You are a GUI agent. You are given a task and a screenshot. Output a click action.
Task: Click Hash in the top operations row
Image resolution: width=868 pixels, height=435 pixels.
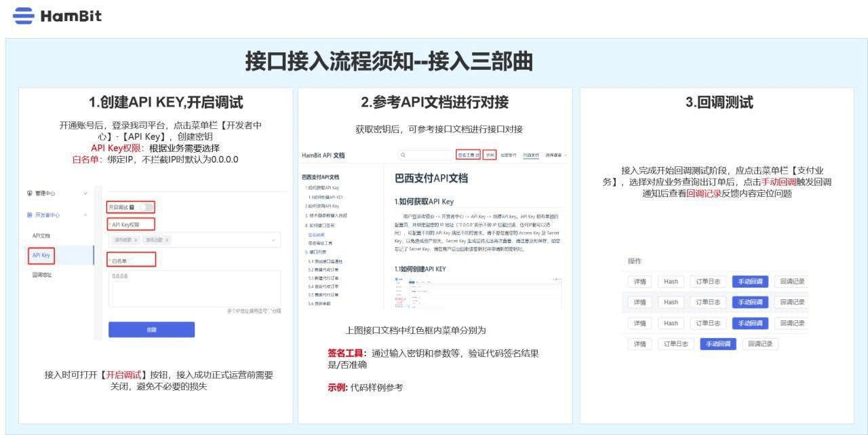[x=671, y=282]
